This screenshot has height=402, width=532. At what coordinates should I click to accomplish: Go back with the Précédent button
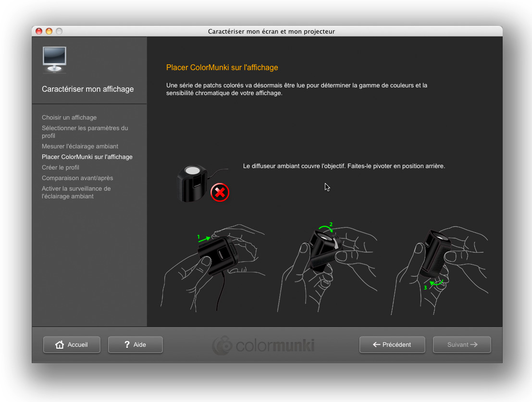pos(392,344)
